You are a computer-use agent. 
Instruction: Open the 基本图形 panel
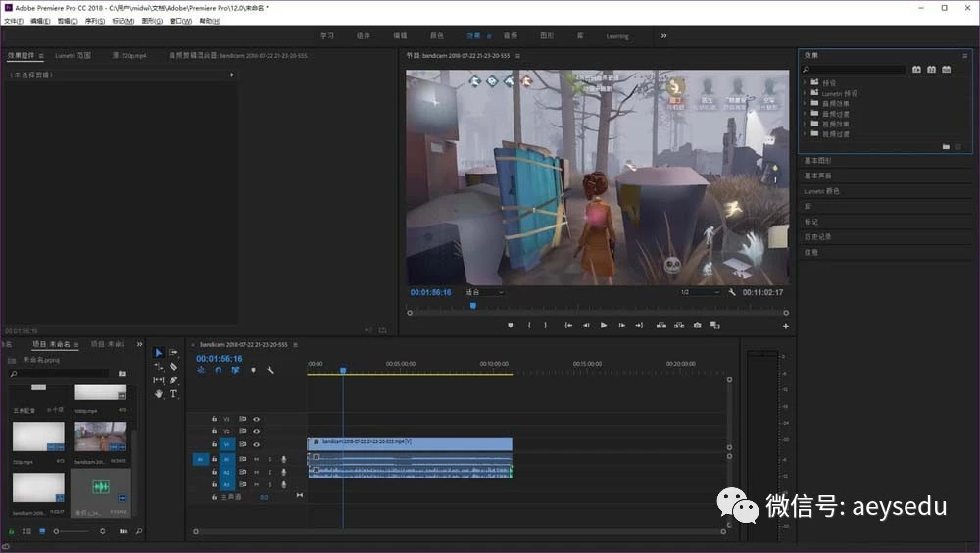click(817, 161)
